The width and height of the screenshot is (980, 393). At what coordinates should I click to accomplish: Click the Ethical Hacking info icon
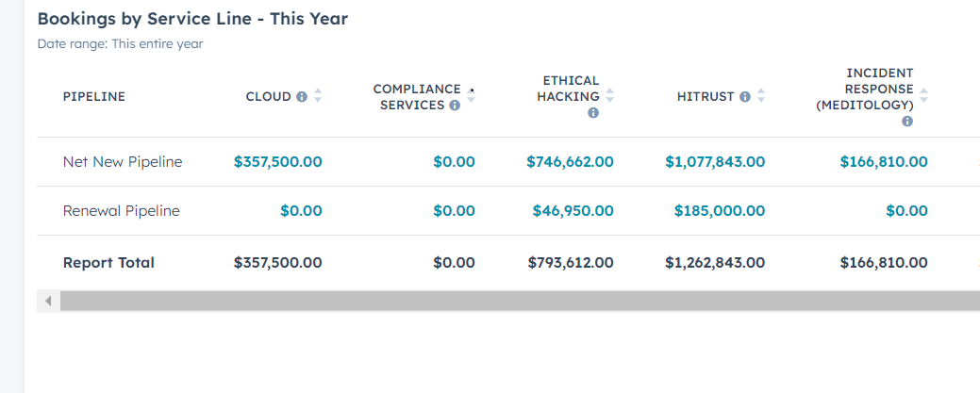click(593, 113)
